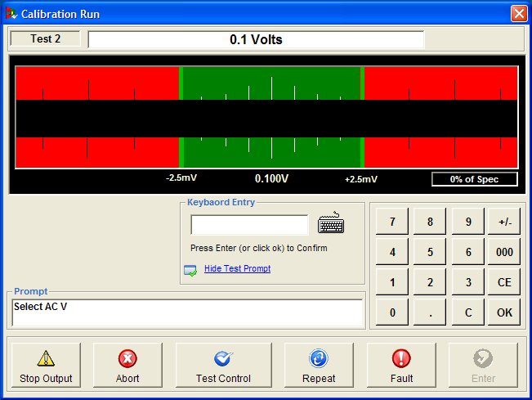Click the 0% of Spec indicator

[474, 179]
